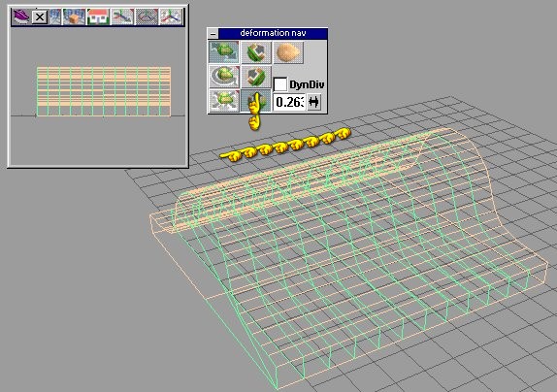Select the deform move tool with diagonal arrows
The width and height of the screenshot is (557, 392).
point(224,52)
